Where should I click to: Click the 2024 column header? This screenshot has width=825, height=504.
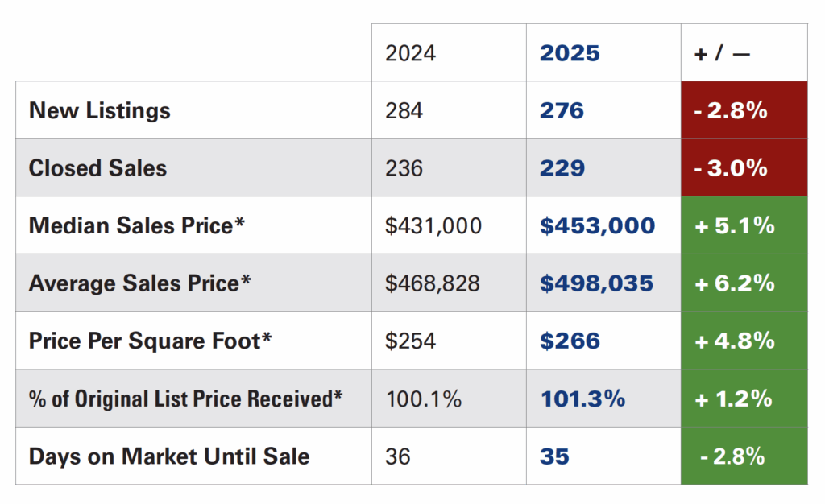pyautogui.click(x=410, y=53)
